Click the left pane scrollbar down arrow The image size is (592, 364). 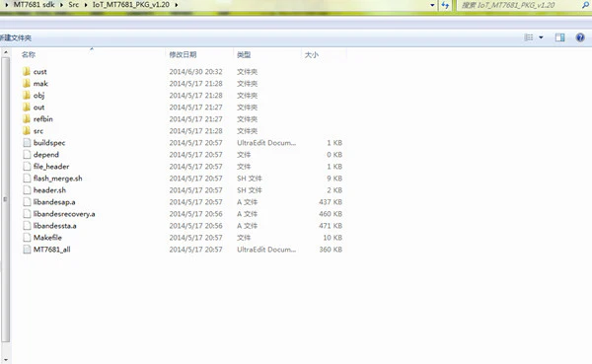point(5,360)
